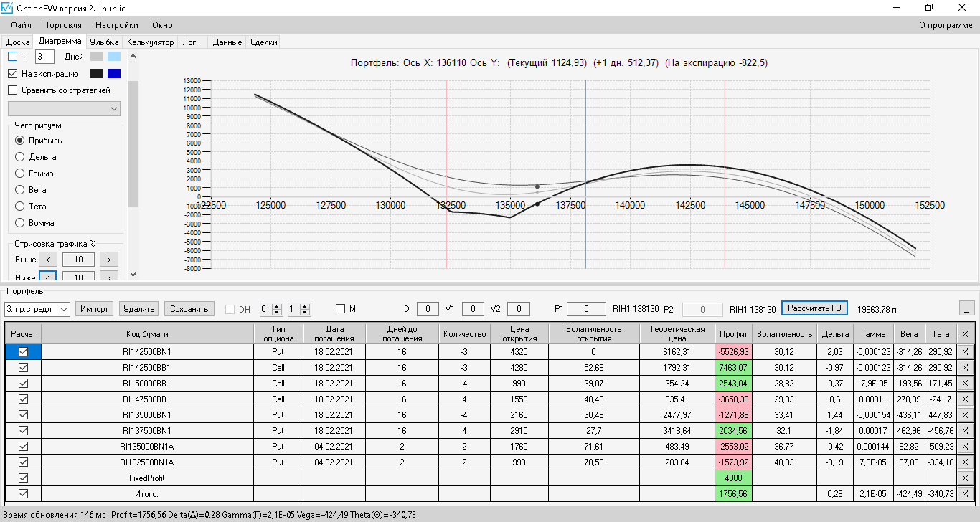Image resolution: width=980 pixels, height=522 pixels.
Task: Click the X on the RI150000BB1 row
Action: 965,384
